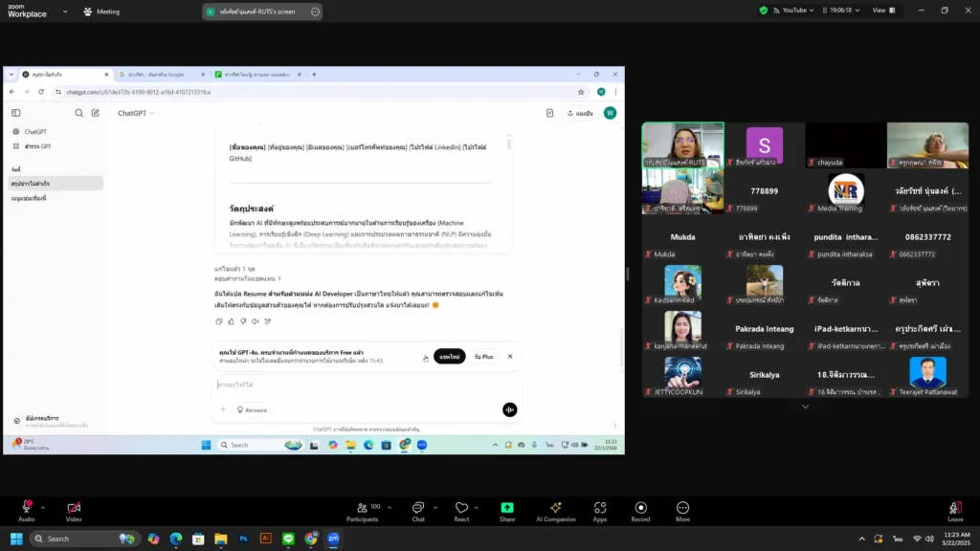
Task: Select the Meeting tab
Action: coord(101,11)
